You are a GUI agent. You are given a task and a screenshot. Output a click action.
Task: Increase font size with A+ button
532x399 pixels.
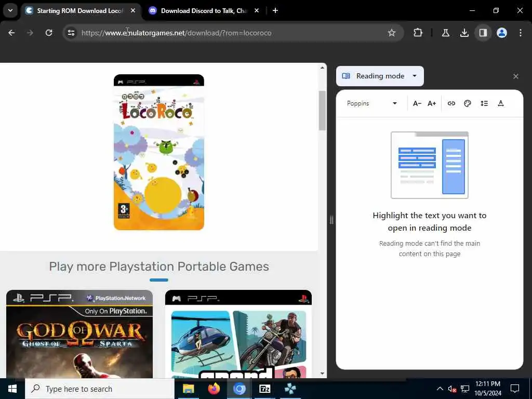[432, 103]
